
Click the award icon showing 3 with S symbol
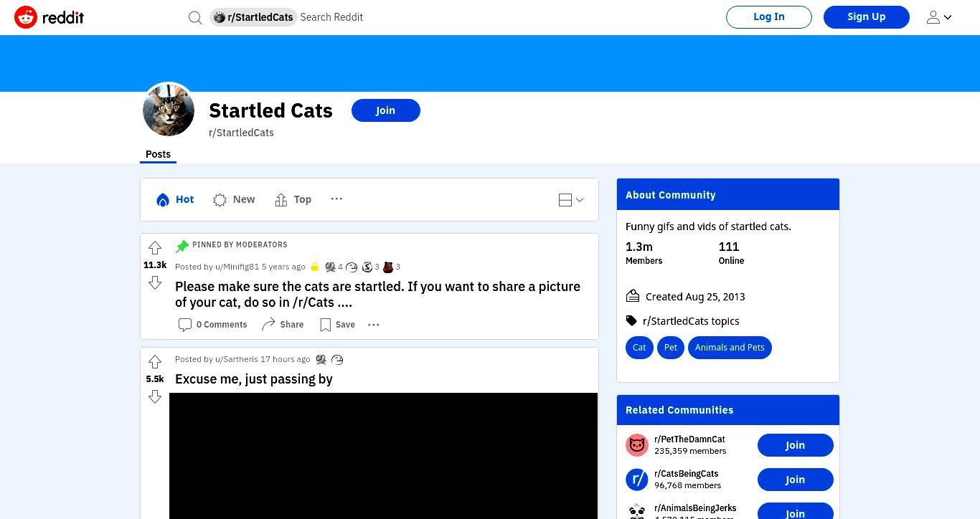367,267
